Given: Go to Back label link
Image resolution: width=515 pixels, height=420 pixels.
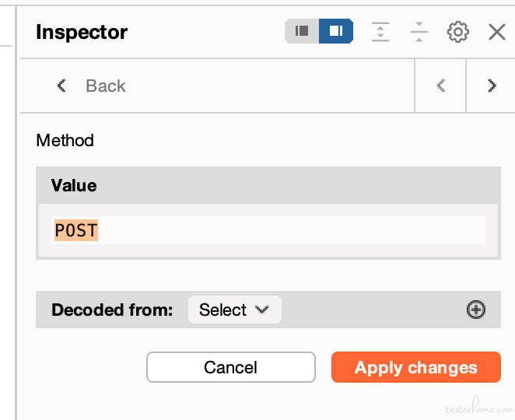Looking at the screenshot, I should pos(106,86).
